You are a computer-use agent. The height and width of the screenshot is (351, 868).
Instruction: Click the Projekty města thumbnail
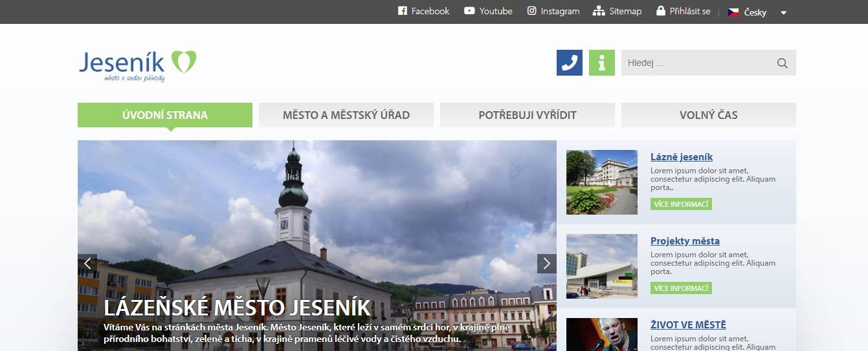point(602,266)
